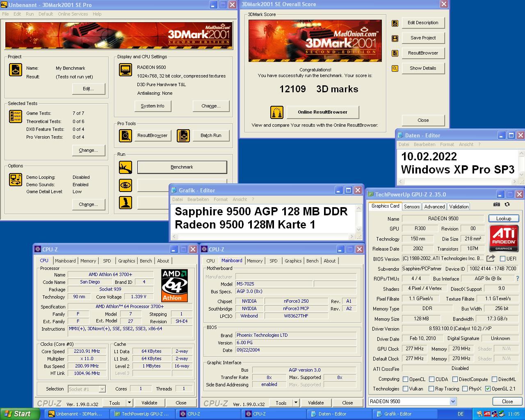525x420 pixels.
Task: Click the BIOS export share icon in GPU-Z
Action: (x=491, y=258)
